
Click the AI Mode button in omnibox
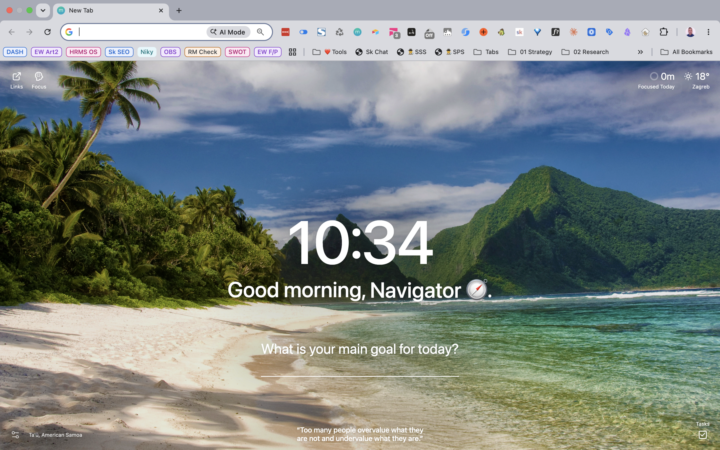click(x=228, y=32)
